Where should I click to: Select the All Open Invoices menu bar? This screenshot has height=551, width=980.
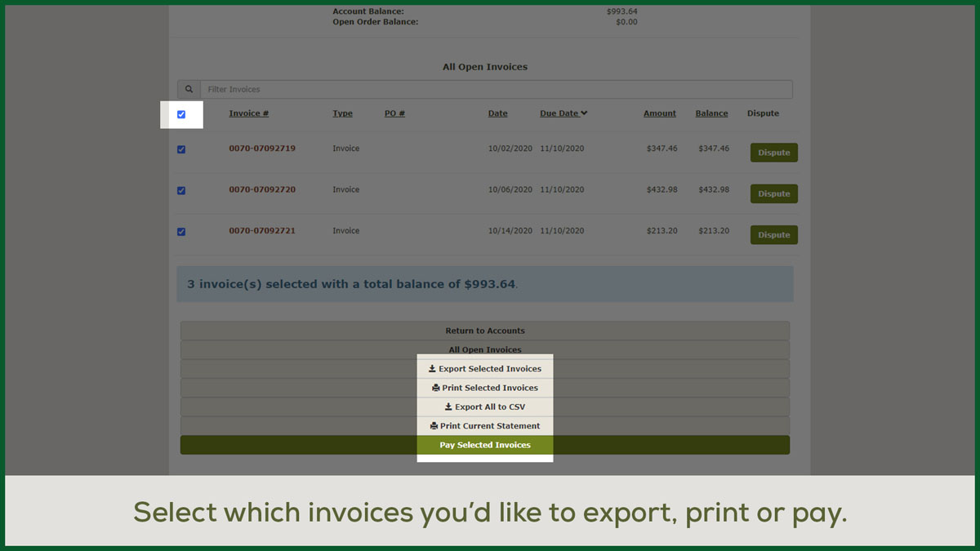tap(485, 349)
